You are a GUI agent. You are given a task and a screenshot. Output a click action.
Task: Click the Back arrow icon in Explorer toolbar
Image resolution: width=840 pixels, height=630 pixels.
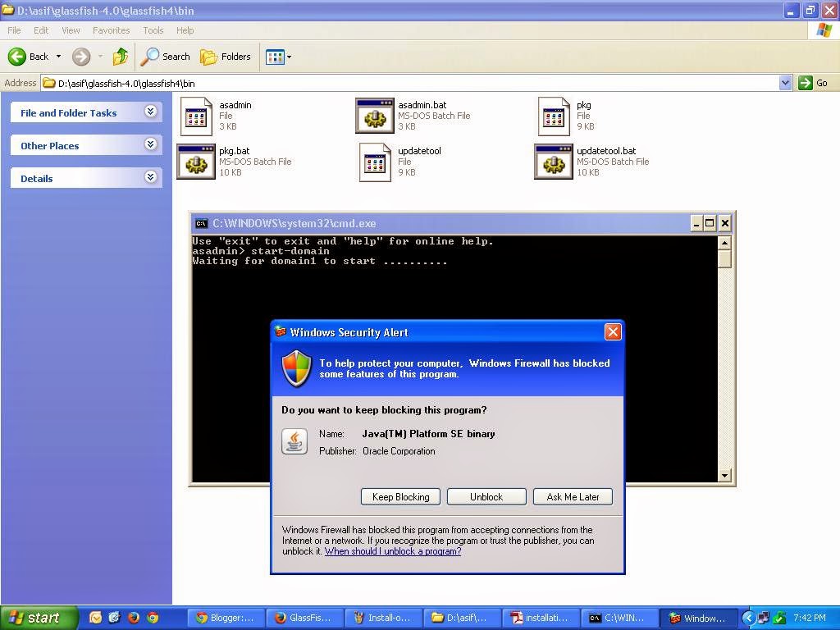coord(16,57)
